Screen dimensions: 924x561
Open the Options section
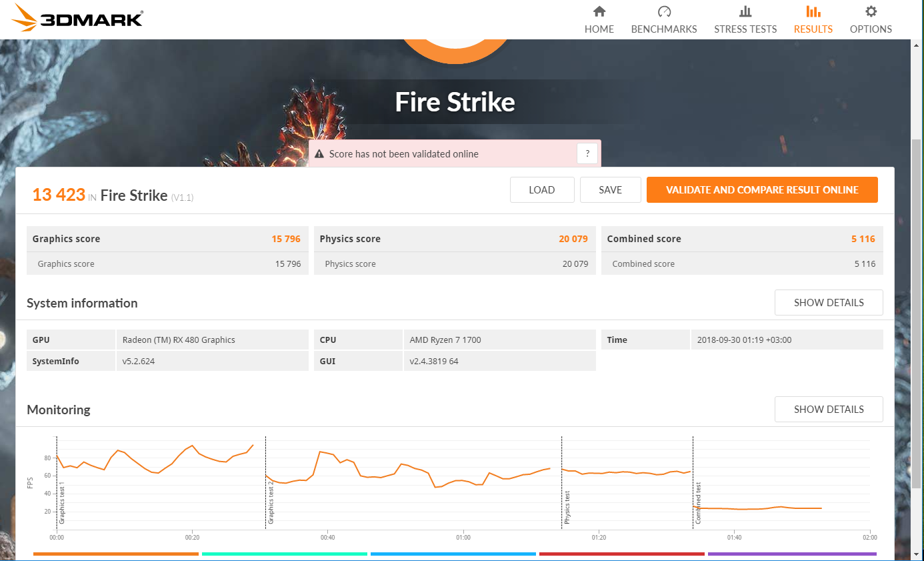point(871,20)
